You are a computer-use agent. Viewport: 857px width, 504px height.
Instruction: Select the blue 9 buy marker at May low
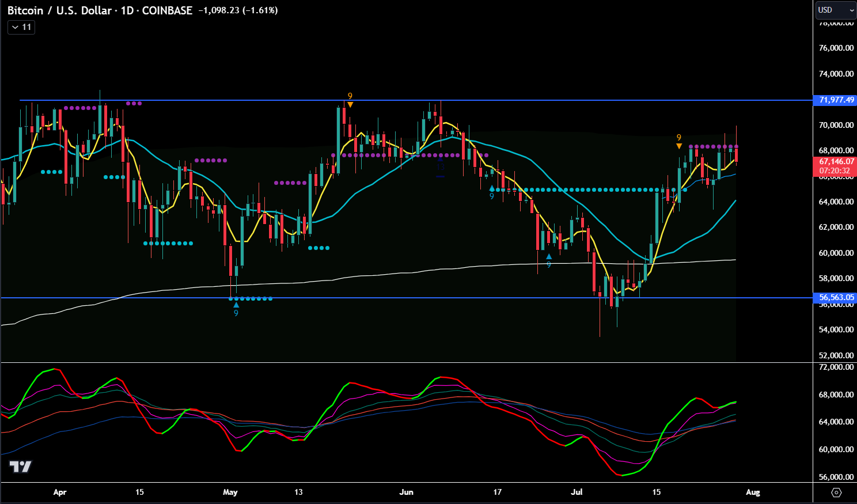(236, 309)
